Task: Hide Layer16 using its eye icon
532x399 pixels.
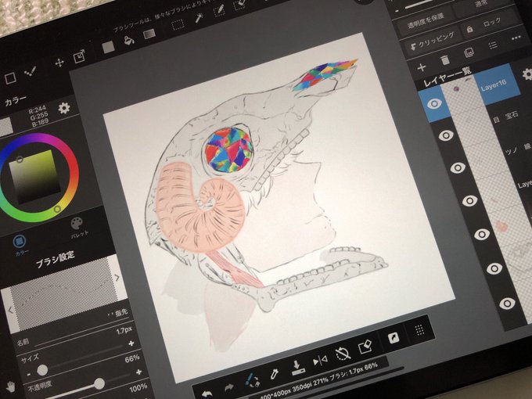Action: coord(434,103)
